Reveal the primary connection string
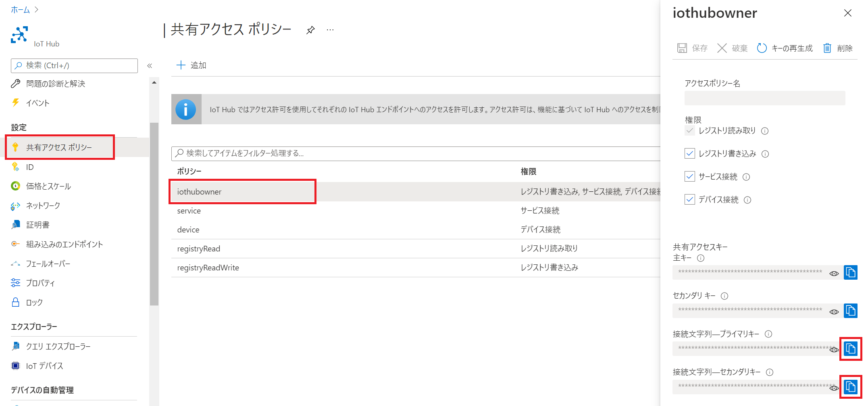 click(834, 349)
